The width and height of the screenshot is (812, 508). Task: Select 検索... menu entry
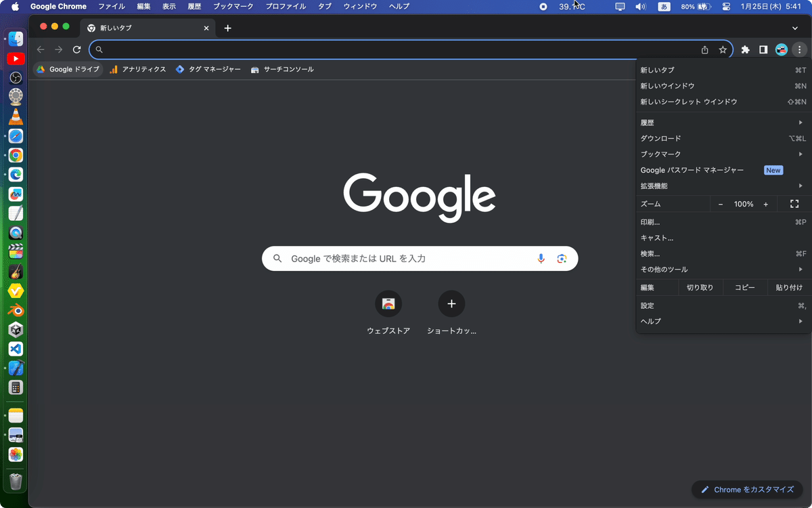click(723, 253)
